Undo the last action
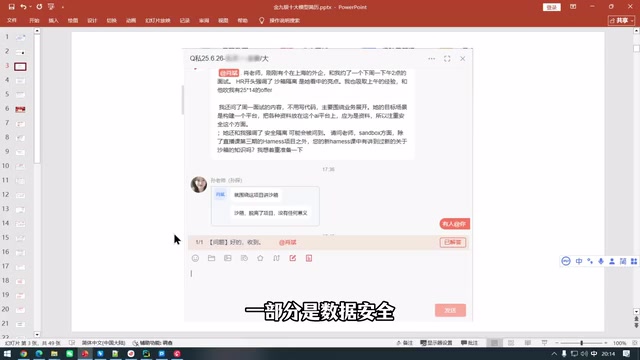Screen dimensions: 640x360 click(x=23, y=7)
